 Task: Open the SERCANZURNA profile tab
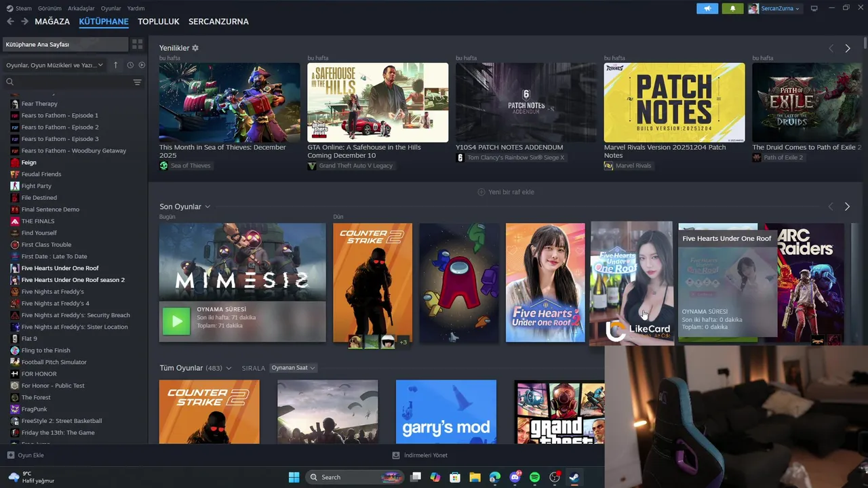[218, 22]
